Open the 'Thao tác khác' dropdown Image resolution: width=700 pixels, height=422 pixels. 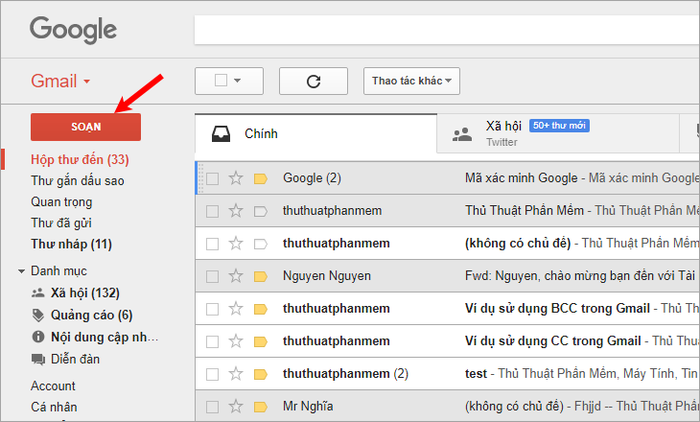[412, 81]
